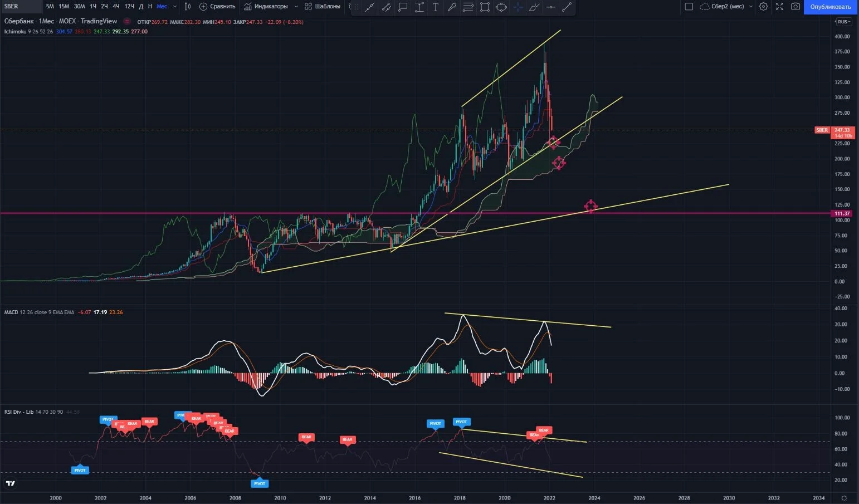Viewport: 859px width, 504px height.
Task: Expand the timeframe list chevron after Мес
Action: (175, 7)
